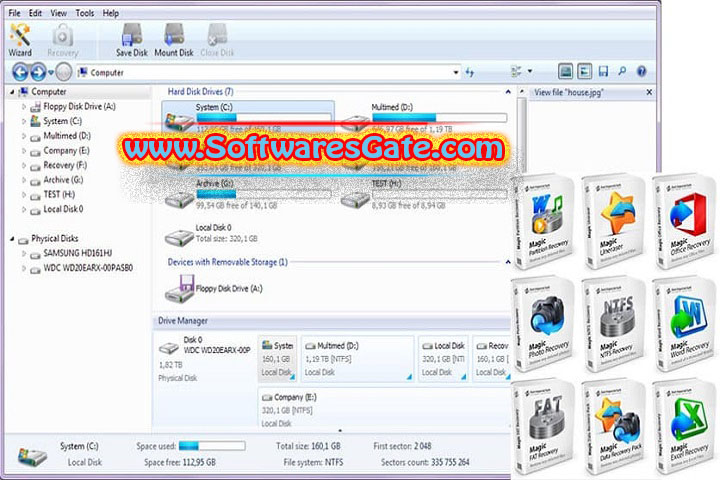Viewport: 720px width, 480px height.
Task: Select Local Disk 320,1 GB partition block
Action: 443,359
